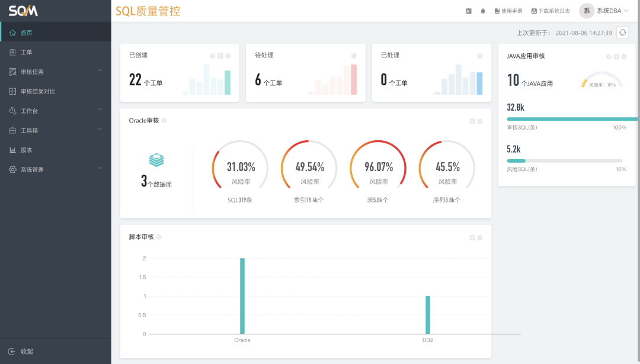Open 审核结果对比 from the sidebar

38,91
